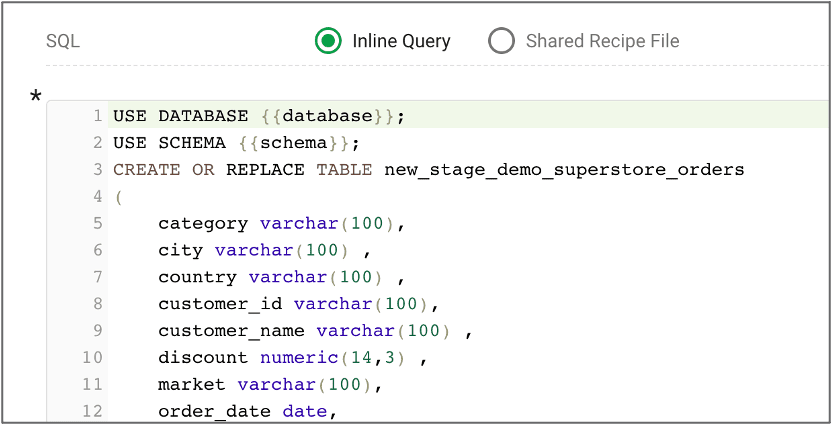Click the opening parenthesis on line 4
The image size is (832, 424).
pos(118,197)
